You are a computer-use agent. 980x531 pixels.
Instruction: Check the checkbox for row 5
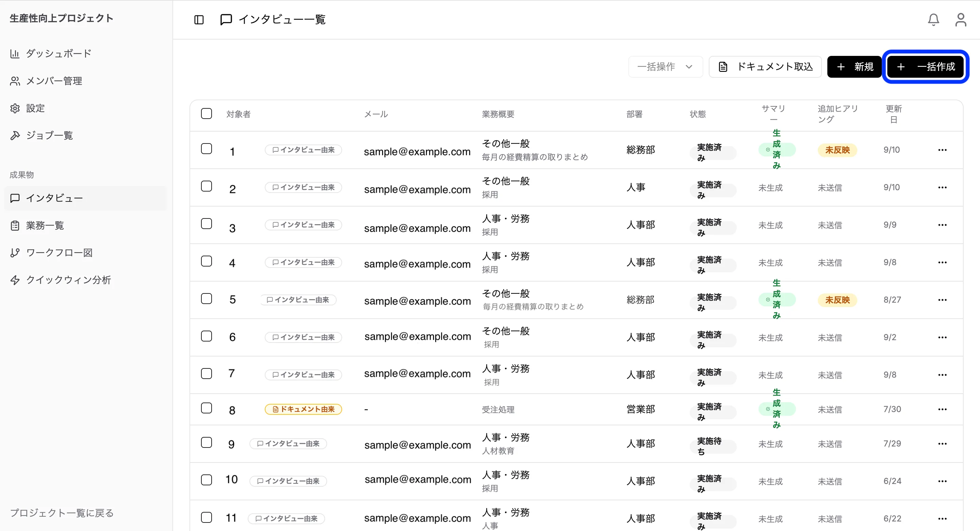(206, 299)
